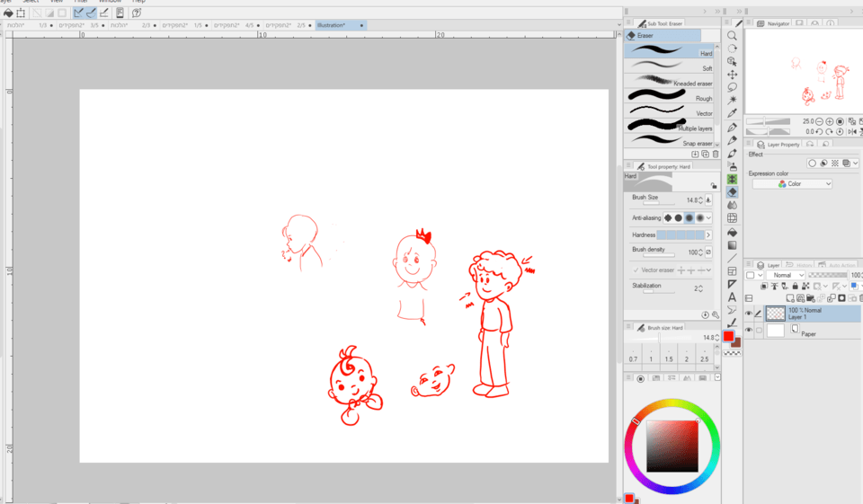This screenshot has width=863, height=504.
Task: Select the Frame border tool
Action: (732, 271)
